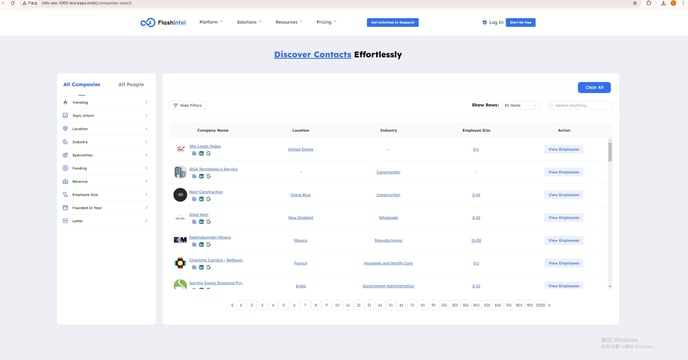Click the ZM company logo thumbnail
The width and height of the screenshot is (688, 360).
(180, 240)
